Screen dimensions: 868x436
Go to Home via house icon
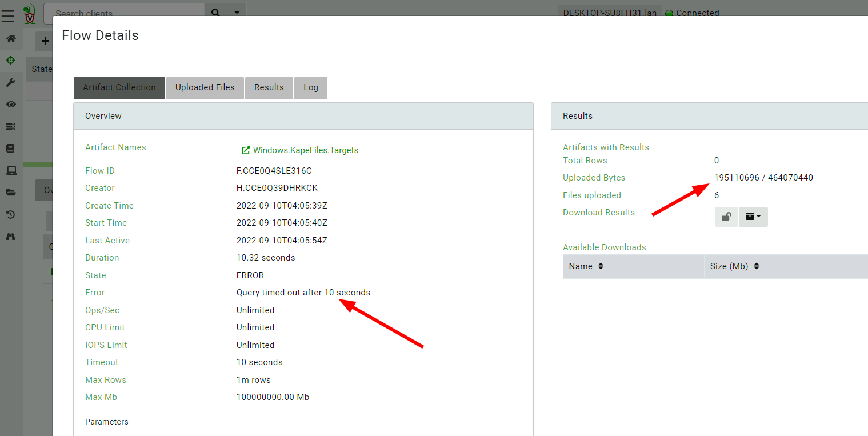tap(11, 39)
